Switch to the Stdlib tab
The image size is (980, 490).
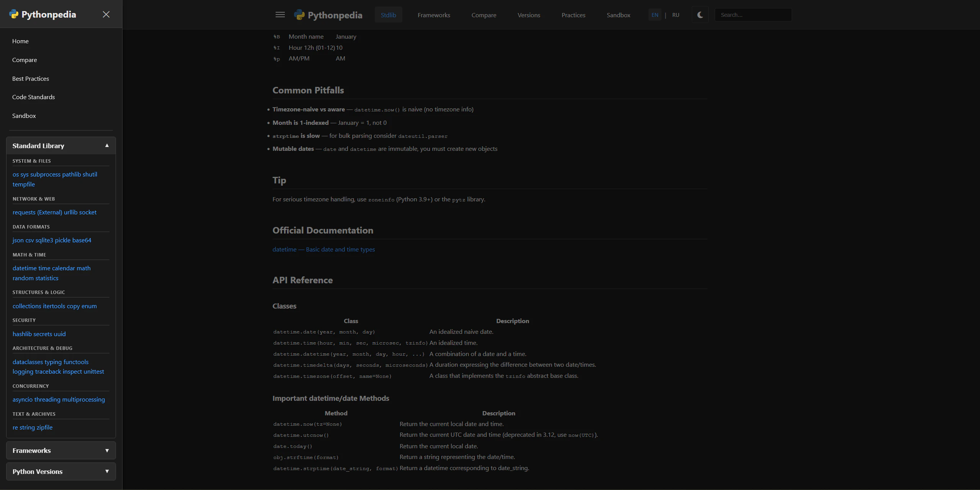(x=388, y=15)
